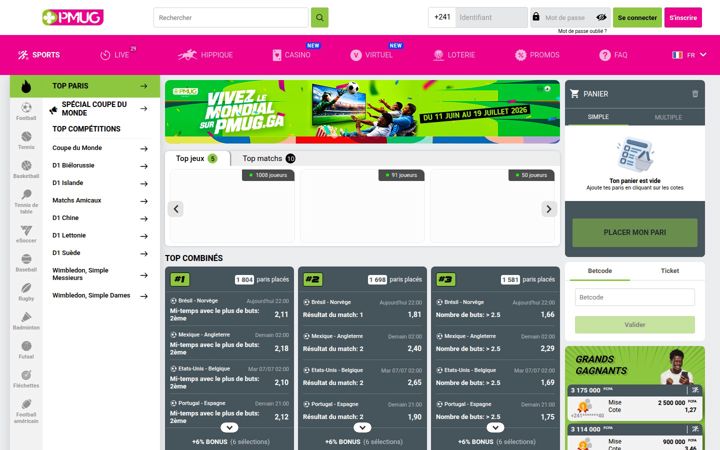
Task: Click the flame Top Paris icon
Action: pyautogui.click(x=26, y=86)
